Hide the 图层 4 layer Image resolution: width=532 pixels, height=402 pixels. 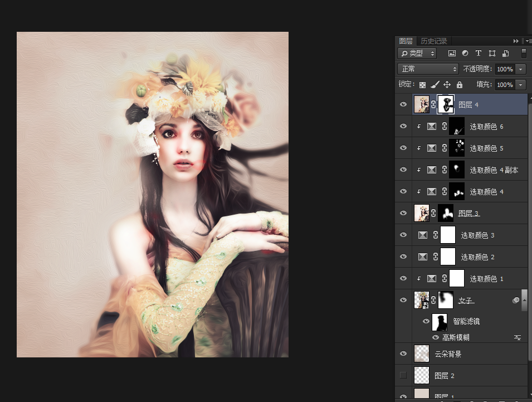403,104
